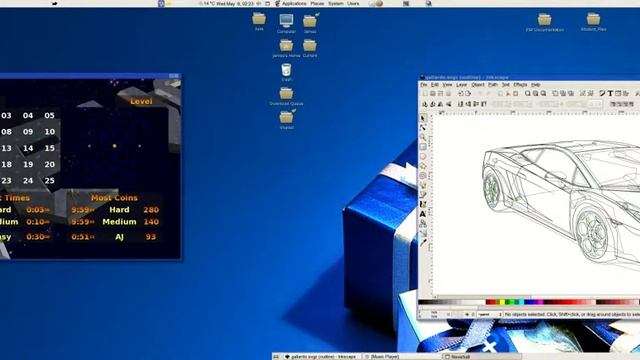The width and height of the screenshot is (640, 360).
Task: Select level 25 in the Neverball window
Action: [x=50, y=180]
